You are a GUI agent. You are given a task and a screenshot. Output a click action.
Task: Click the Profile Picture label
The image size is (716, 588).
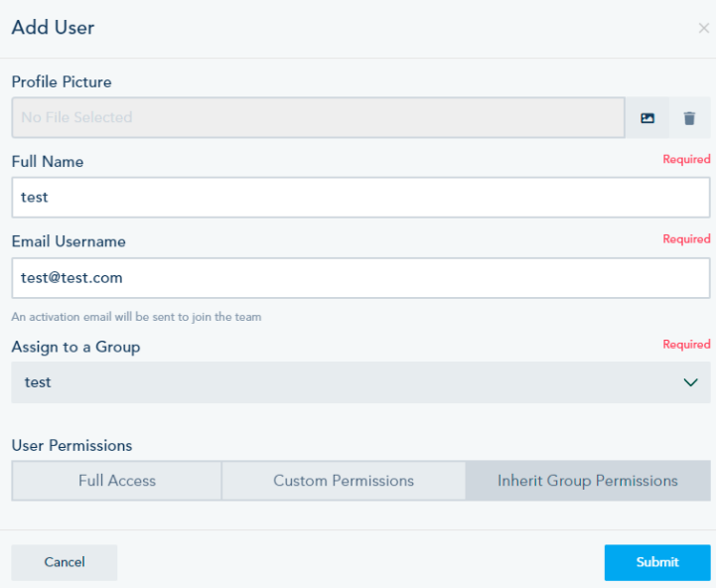coord(62,81)
